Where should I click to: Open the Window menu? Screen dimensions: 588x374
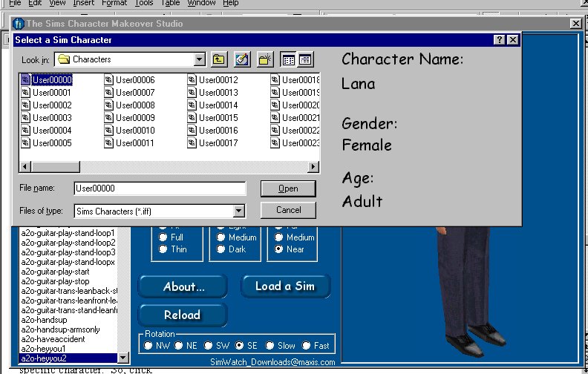coord(201,3)
